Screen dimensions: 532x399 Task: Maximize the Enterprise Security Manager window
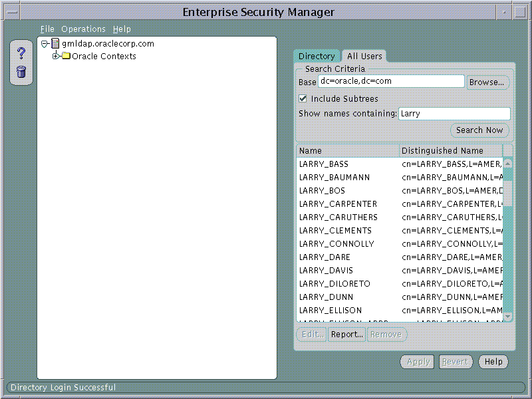coord(520,12)
